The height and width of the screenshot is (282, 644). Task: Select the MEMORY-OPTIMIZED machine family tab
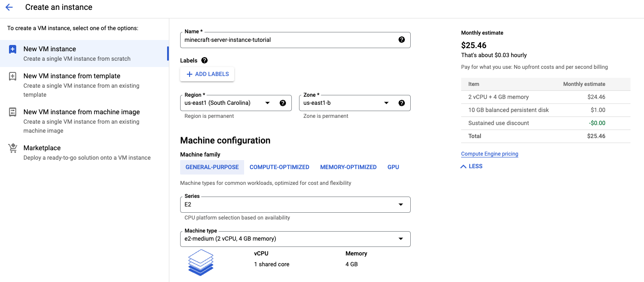coord(349,167)
